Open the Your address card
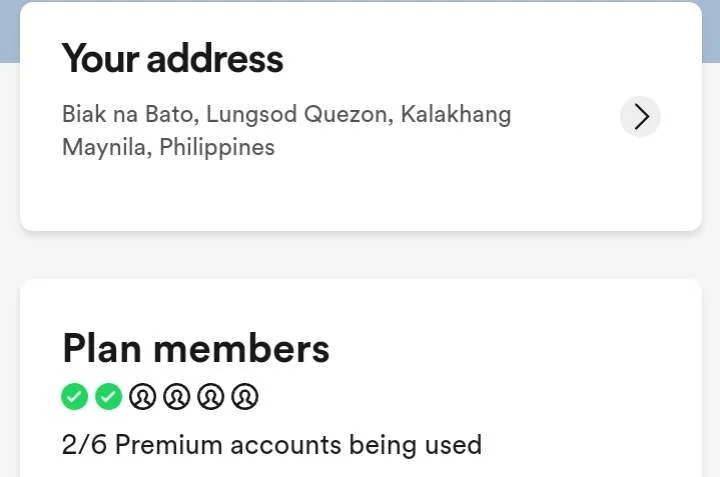Screen dimensions: 720x477 tap(360, 116)
